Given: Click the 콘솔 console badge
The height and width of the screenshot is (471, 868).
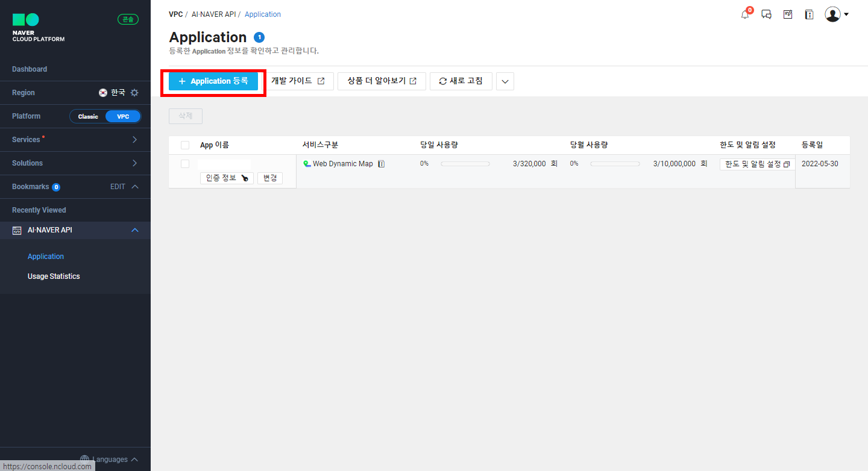Looking at the screenshot, I should pyautogui.click(x=128, y=19).
